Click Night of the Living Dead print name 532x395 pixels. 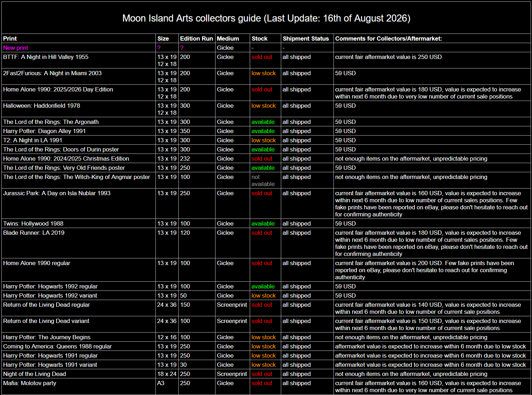[x=34, y=374]
